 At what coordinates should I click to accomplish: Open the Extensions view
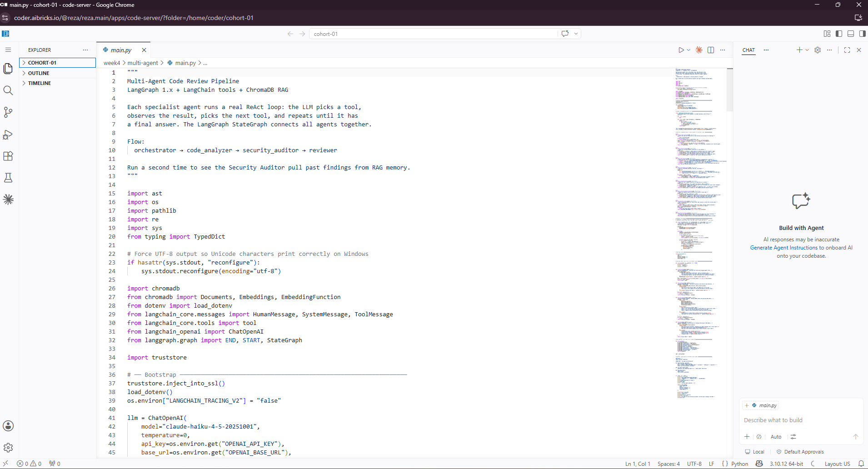click(x=8, y=156)
